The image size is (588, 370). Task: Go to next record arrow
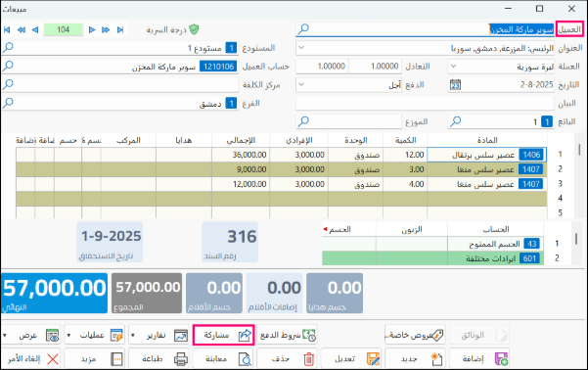click(92, 29)
